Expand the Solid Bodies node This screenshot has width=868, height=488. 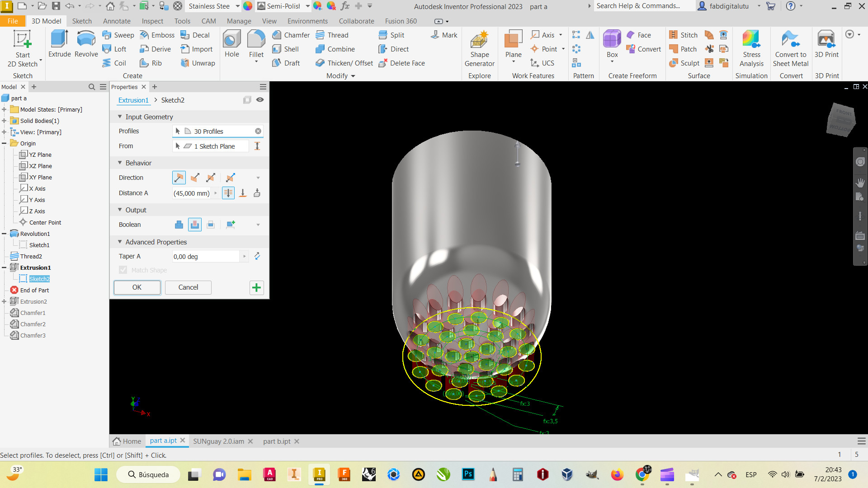click(x=4, y=121)
